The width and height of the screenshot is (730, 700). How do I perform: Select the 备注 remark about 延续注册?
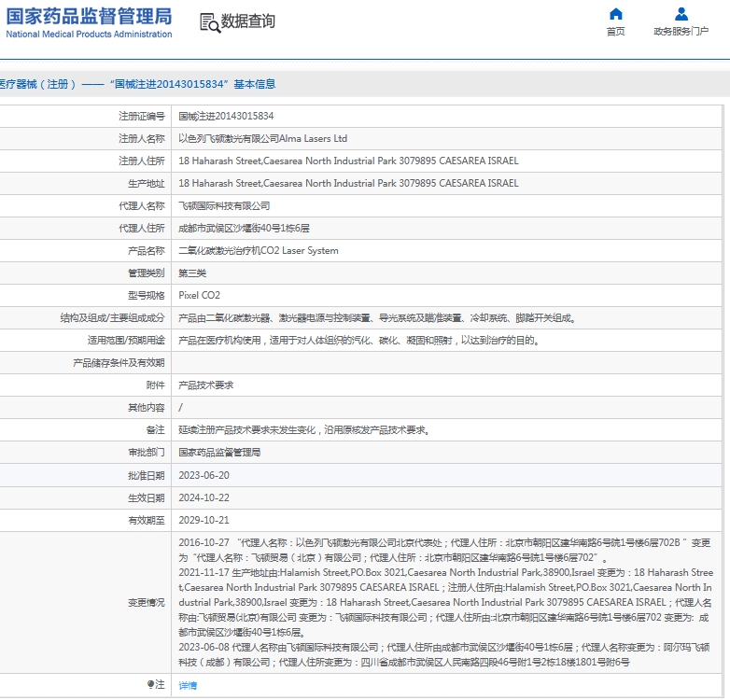coord(304,430)
